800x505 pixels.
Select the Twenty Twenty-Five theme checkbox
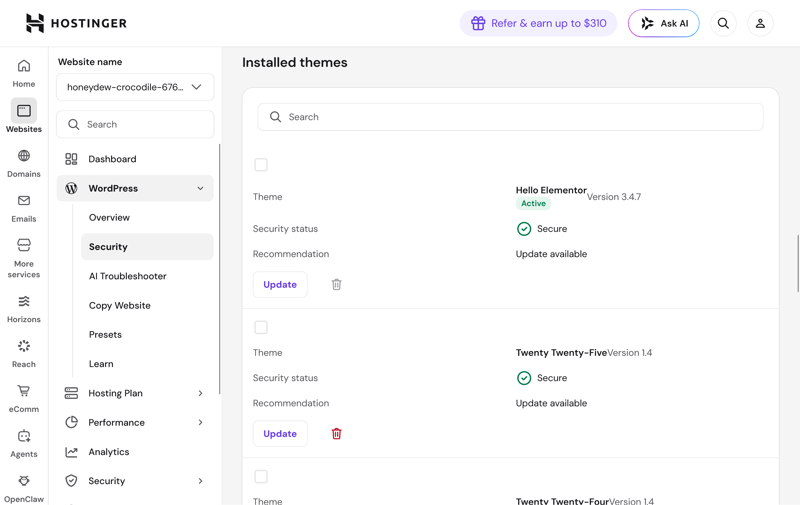[x=261, y=327]
